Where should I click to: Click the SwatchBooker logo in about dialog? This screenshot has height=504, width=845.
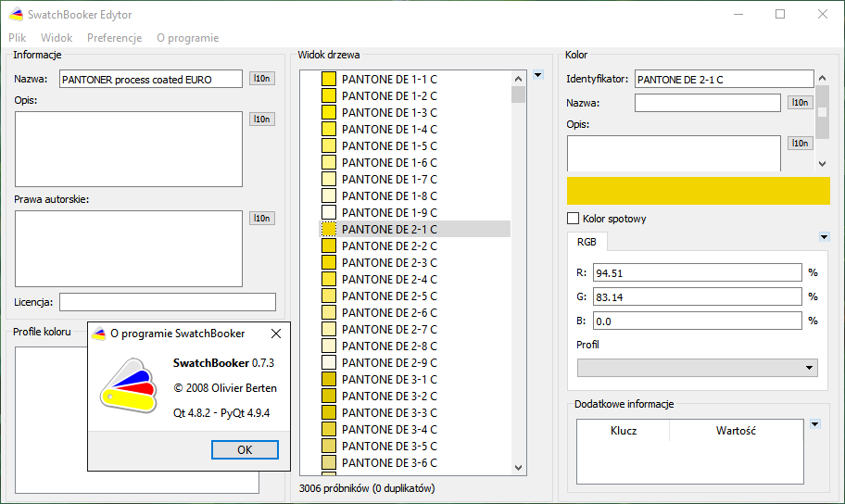point(129,386)
